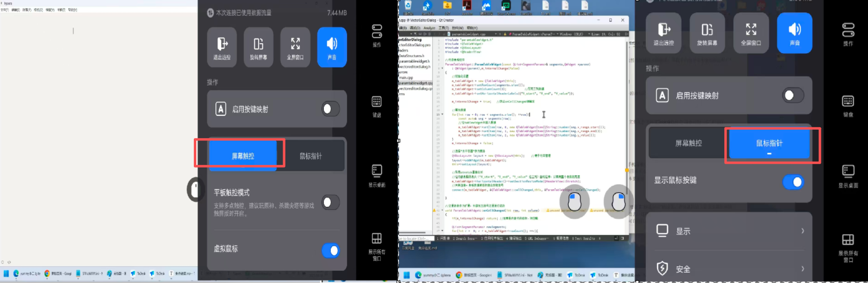Select main.cpp in Qt Creator project tree
868x283 pixels.
[406, 78]
